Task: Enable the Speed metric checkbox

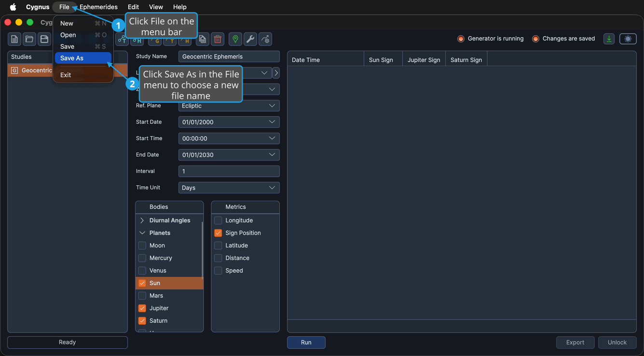Action: click(x=218, y=271)
